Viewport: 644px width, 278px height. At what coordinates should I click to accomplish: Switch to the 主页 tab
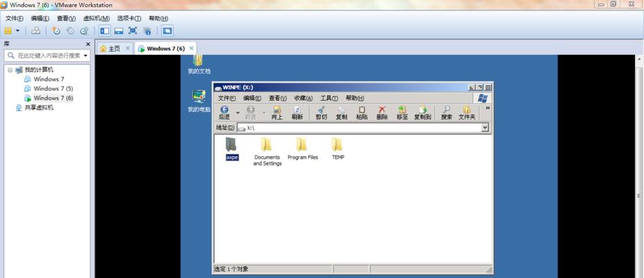tap(110, 49)
